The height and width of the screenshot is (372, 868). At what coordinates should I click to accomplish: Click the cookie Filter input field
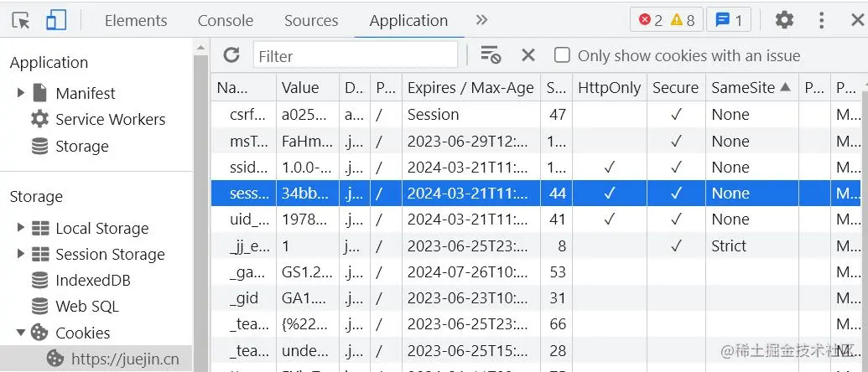pos(356,56)
